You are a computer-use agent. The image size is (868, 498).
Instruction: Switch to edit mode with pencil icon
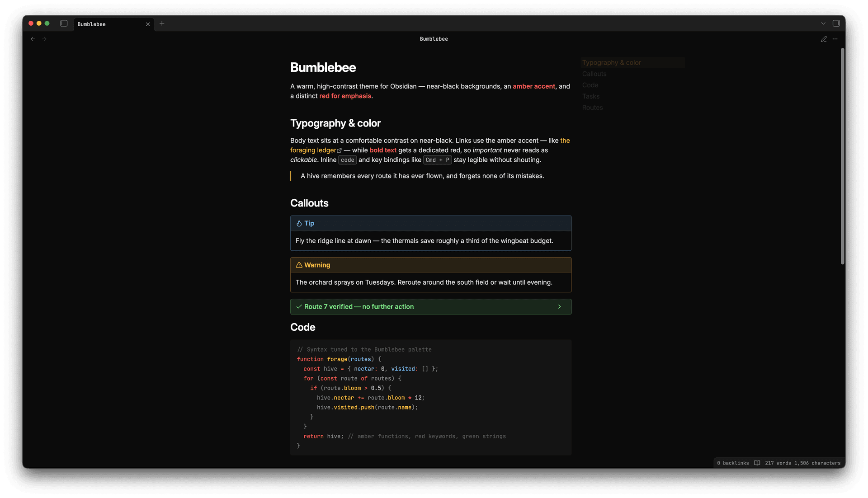824,39
